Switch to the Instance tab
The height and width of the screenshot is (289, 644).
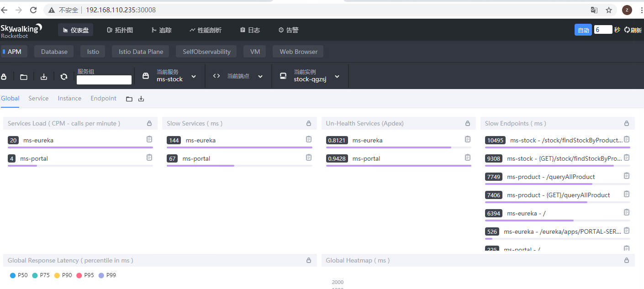[69, 98]
